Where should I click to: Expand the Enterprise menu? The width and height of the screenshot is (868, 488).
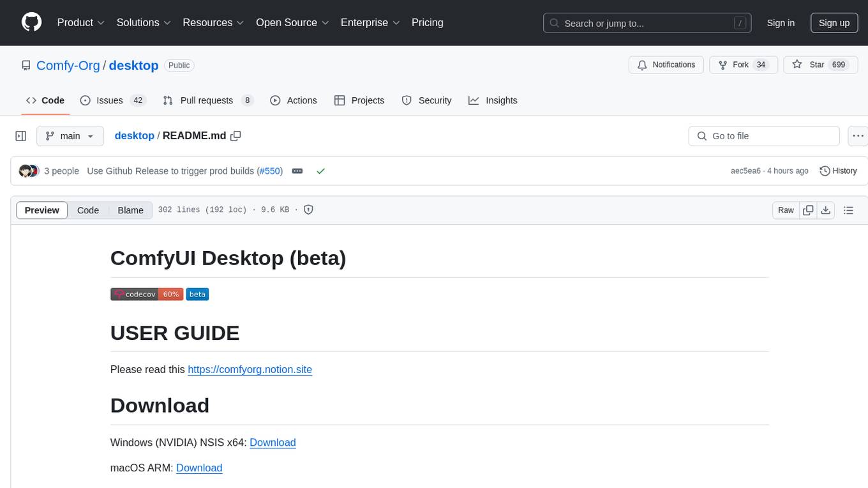click(x=370, y=22)
